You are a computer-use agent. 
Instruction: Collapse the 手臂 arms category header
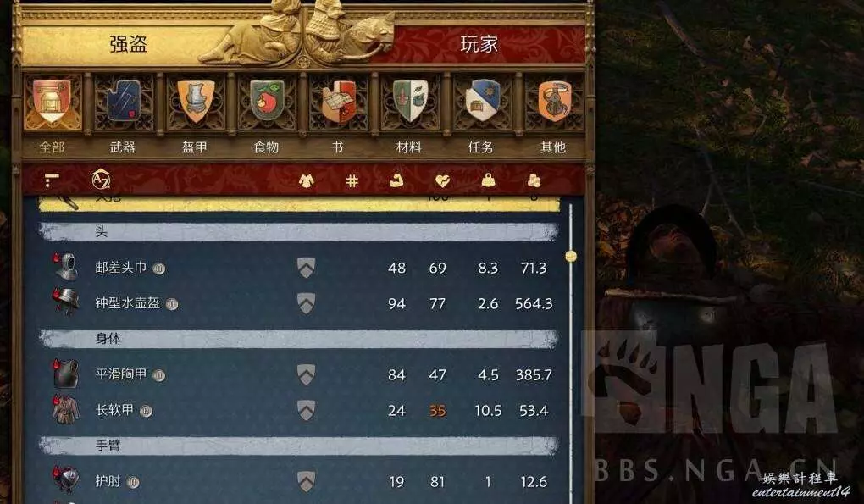[299, 446]
